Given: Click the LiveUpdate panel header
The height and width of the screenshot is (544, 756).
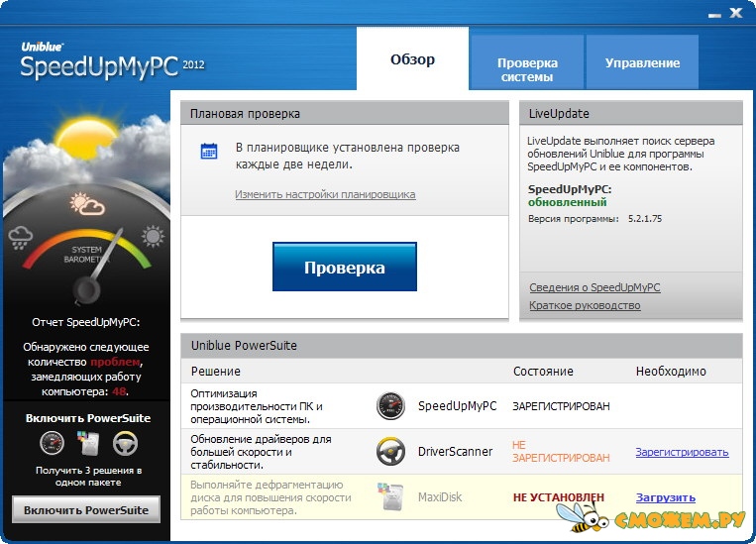Looking at the screenshot, I should 630,113.
